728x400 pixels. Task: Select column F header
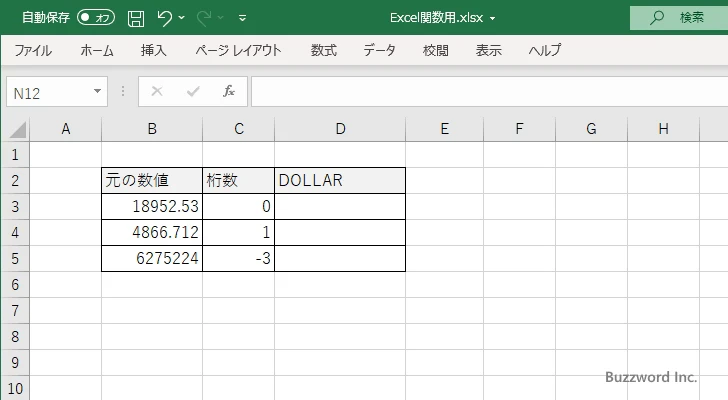[519, 129]
